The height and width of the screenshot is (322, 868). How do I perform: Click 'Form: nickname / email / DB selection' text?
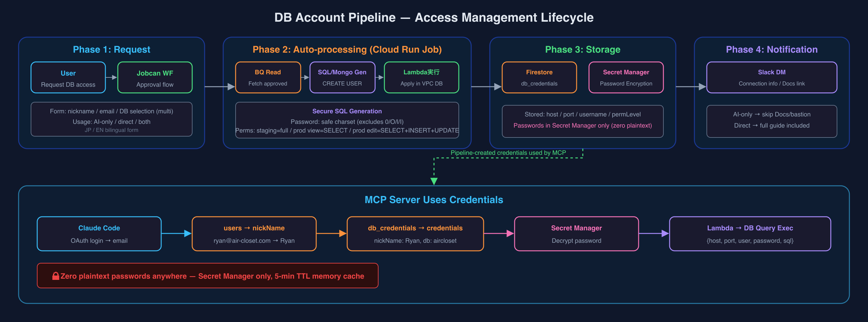[x=112, y=111]
